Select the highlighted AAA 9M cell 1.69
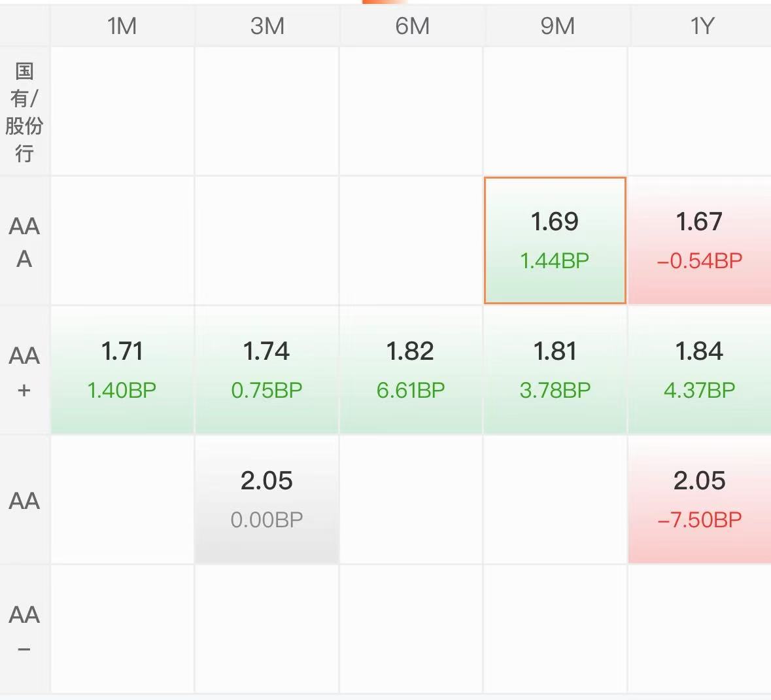The image size is (771, 700). point(555,241)
